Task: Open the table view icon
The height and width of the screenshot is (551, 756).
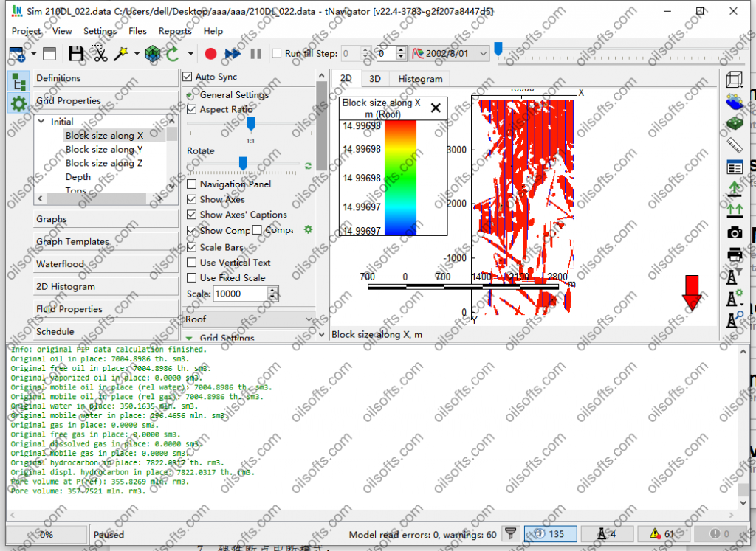Action: [735, 167]
